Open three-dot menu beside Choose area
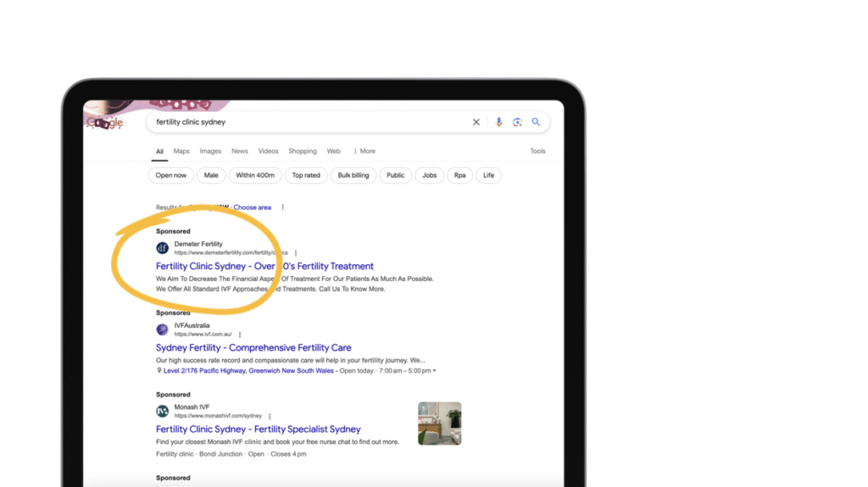This screenshot has height=487, width=868. click(x=283, y=208)
